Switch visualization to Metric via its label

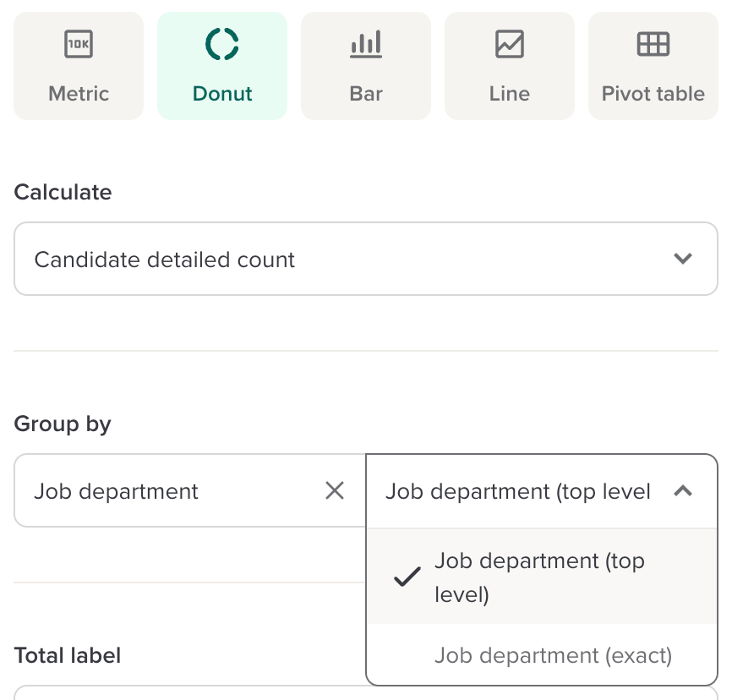pyautogui.click(x=79, y=94)
